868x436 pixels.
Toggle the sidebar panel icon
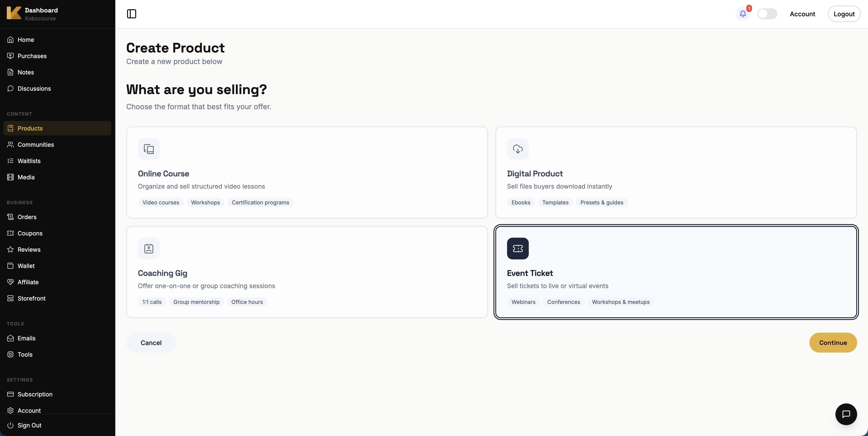coord(131,14)
